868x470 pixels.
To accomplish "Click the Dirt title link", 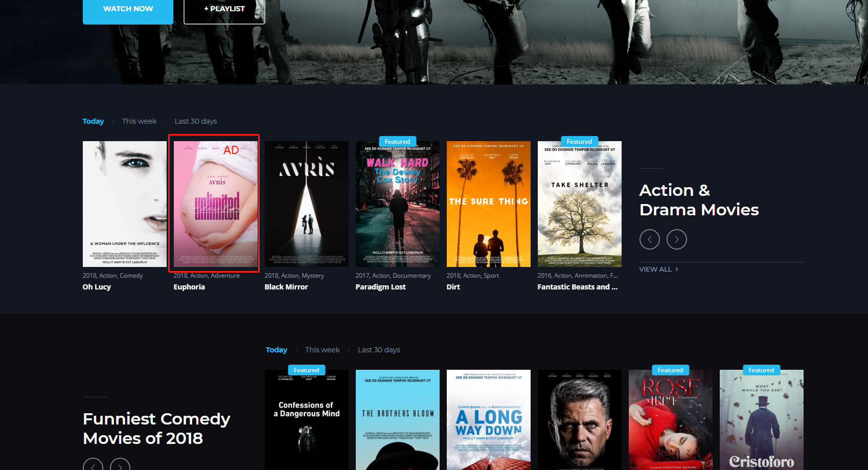I will [x=453, y=287].
